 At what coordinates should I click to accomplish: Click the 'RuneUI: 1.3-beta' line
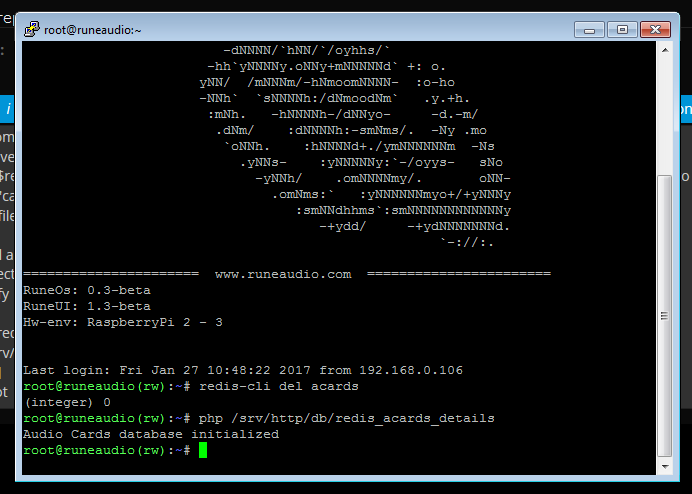(x=87, y=306)
